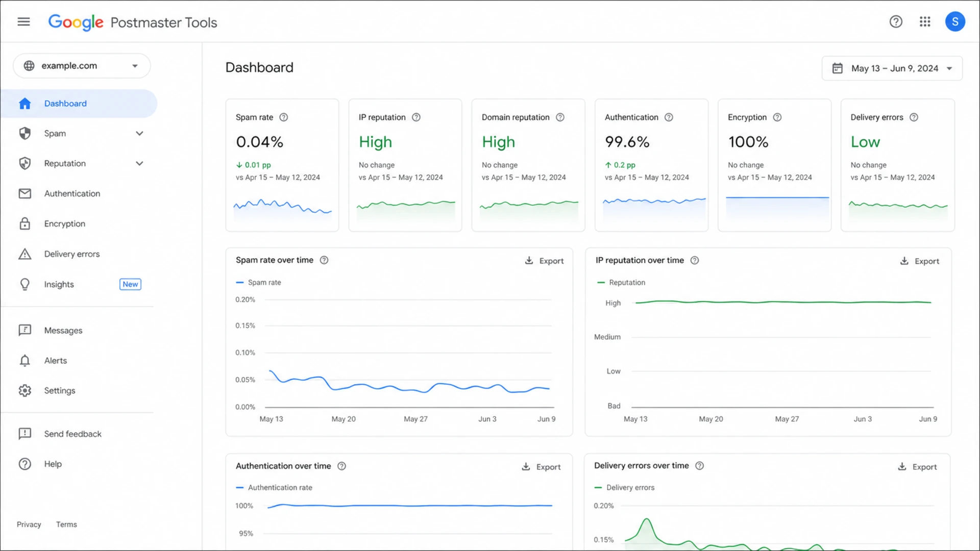The height and width of the screenshot is (551, 980).
Task: Open the Spam sidebar item
Action: pos(79,134)
